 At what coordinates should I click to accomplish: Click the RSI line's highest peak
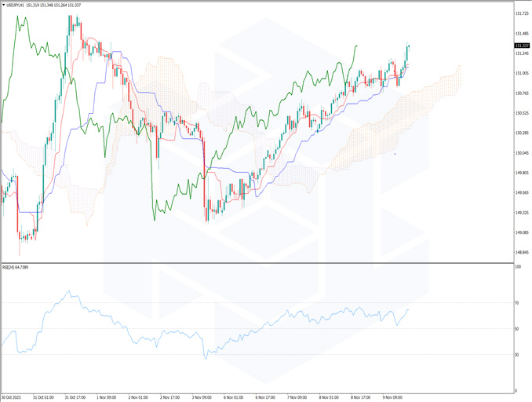(69, 291)
